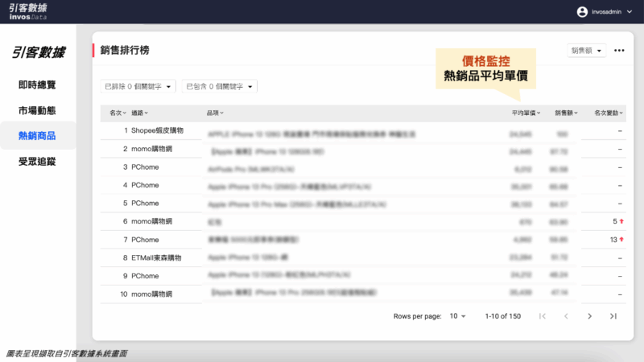
Task: Jump to the last page icon
Action: click(x=613, y=316)
